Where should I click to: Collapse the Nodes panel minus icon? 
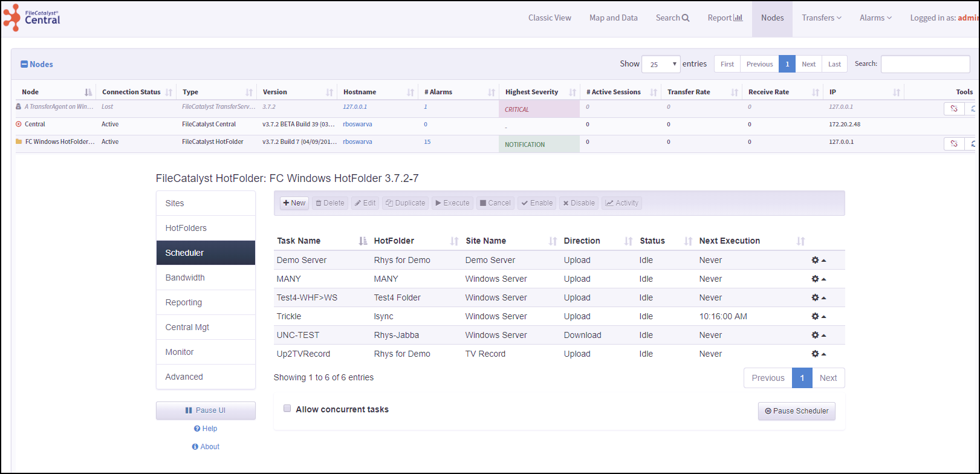[x=24, y=64]
